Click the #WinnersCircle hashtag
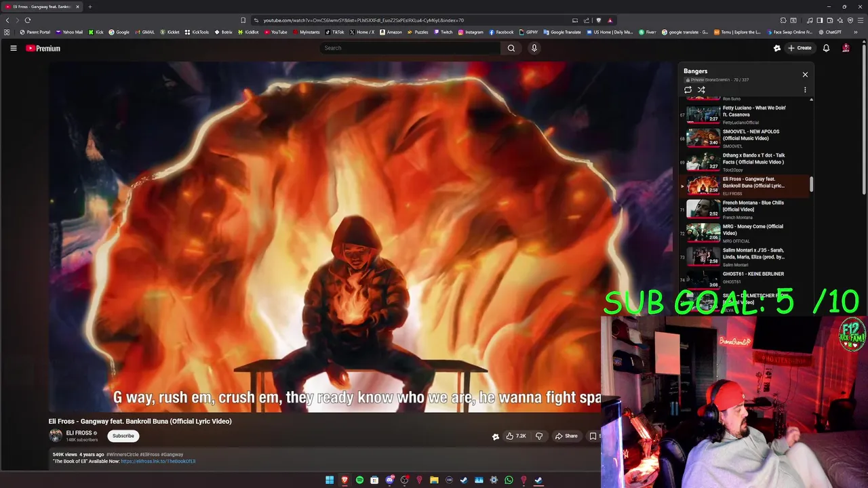Screen dimensions: 868x488 point(122,455)
